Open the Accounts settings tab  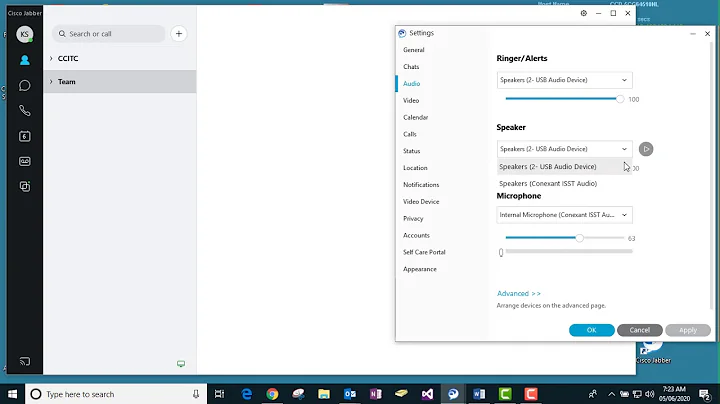pyautogui.click(x=416, y=235)
